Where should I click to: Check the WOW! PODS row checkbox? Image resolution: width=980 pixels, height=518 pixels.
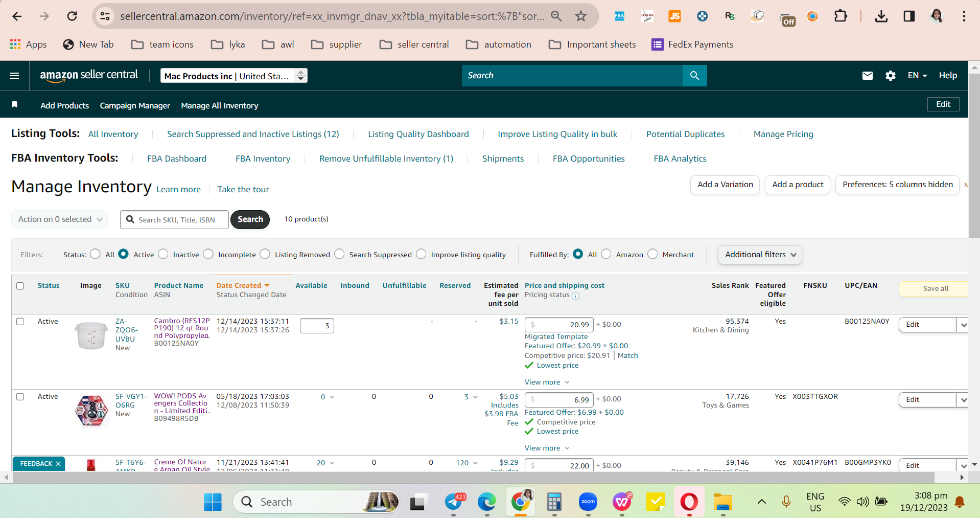tap(20, 397)
